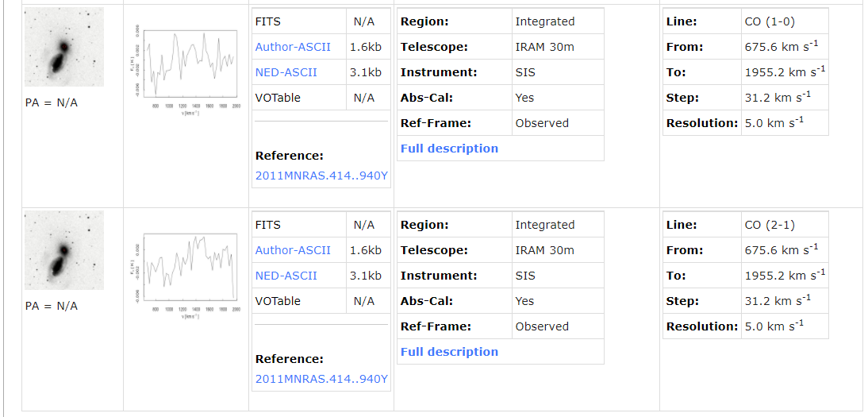Viewport: 868px width, 417px height.
Task: Open reference 2011MNRAS.414..940Y in first row
Action: coord(321,176)
